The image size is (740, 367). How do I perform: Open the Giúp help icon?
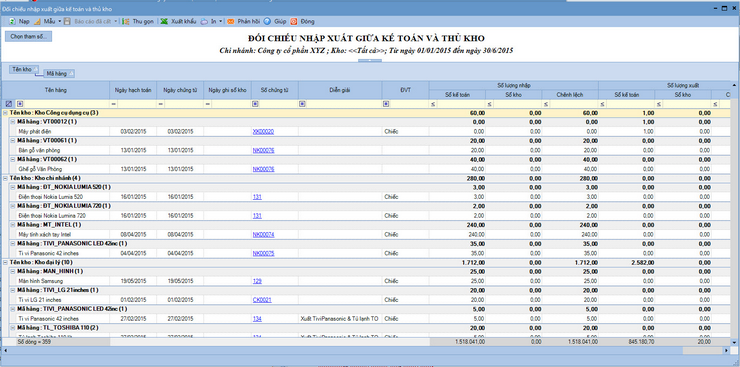click(267, 21)
